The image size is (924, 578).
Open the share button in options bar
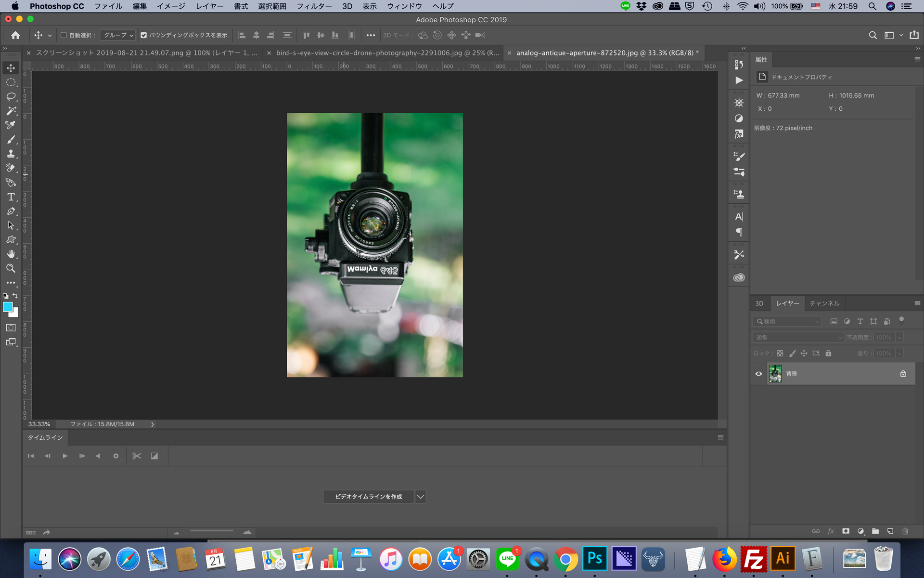(x=914, y=35)
